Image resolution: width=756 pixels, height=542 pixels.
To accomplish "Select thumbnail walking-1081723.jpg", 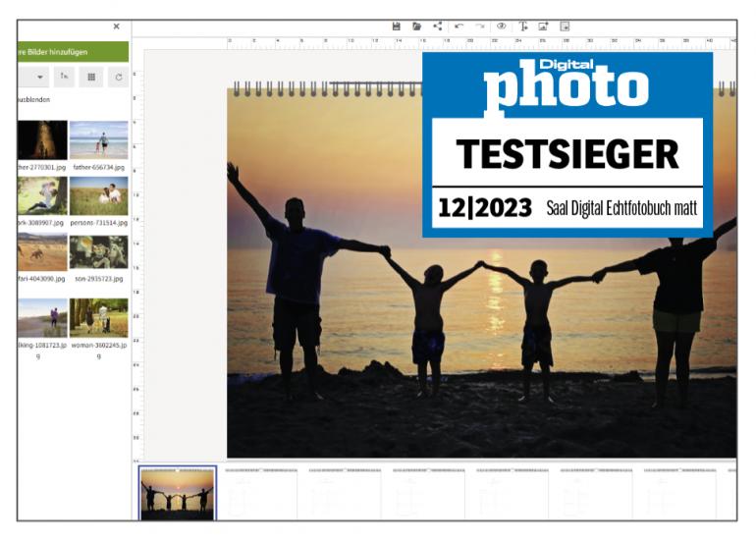I will click(42, 318).
